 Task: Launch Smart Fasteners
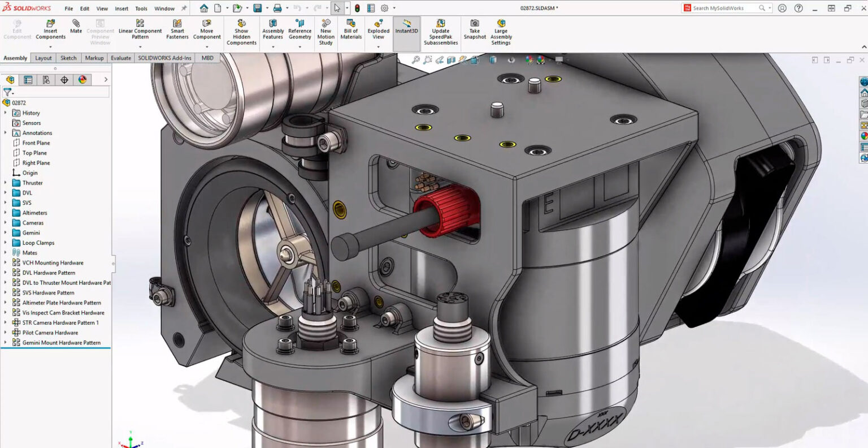[x=177, y=29]
